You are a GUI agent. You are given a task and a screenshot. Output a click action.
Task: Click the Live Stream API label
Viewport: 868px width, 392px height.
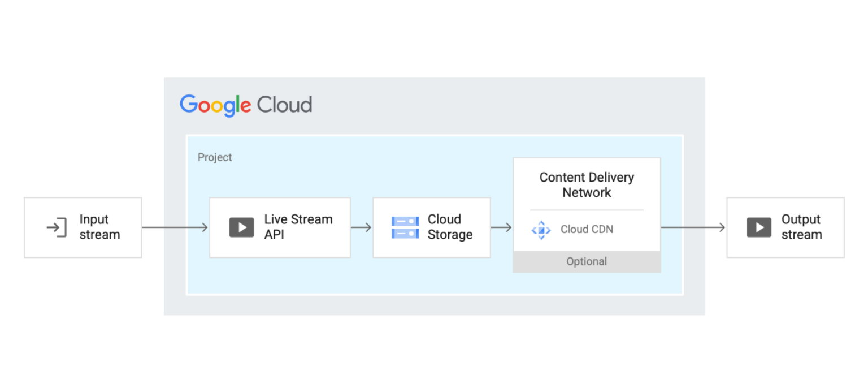coord(298,227)
